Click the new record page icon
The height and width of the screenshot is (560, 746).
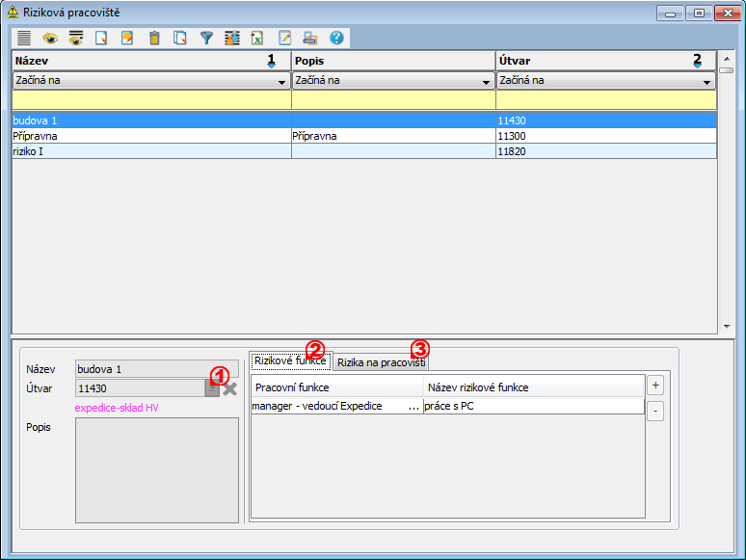click(102, 39)
